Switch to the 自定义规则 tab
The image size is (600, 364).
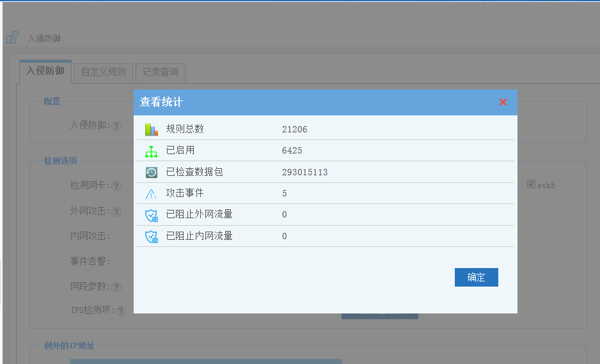(103, 72)
